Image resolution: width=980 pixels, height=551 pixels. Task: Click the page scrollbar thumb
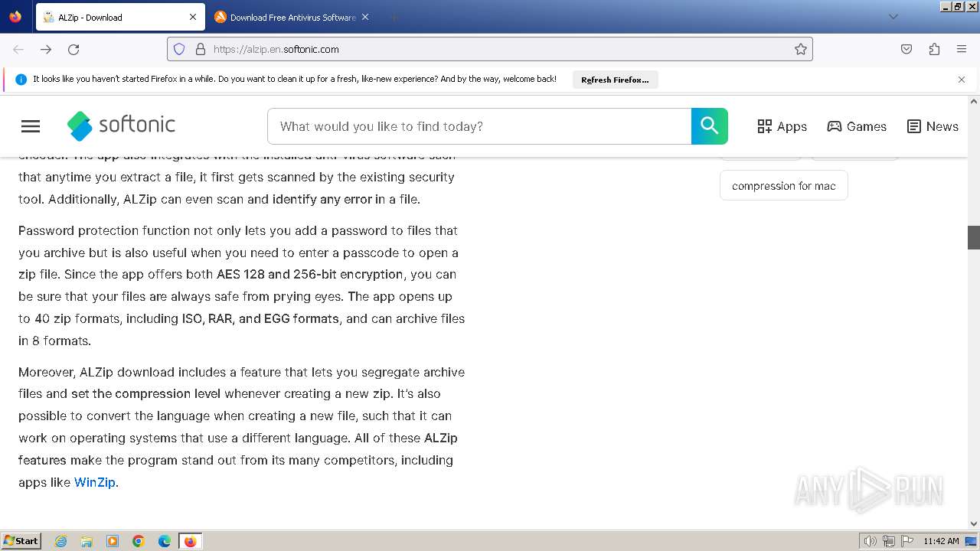[974, 237]
